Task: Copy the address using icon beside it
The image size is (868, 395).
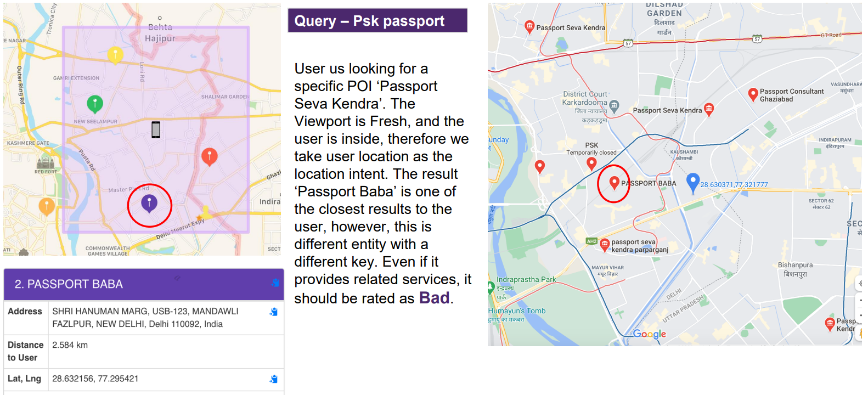Action: (273, 312)
